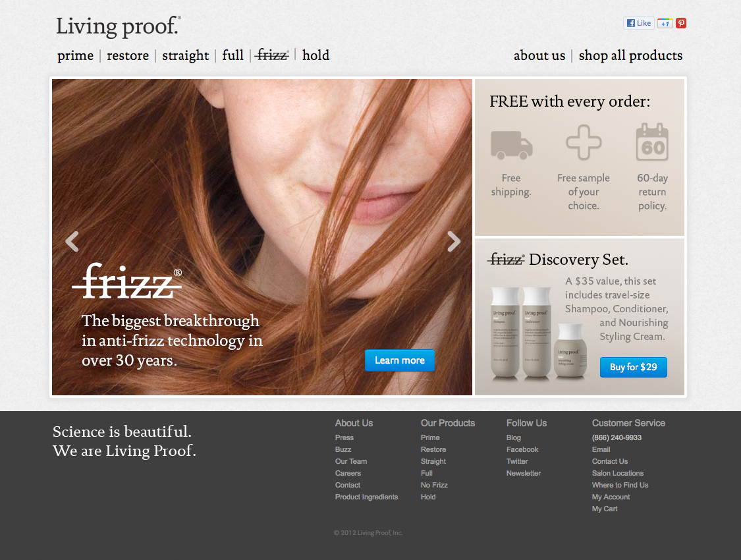Select the straight navigation item
This screenshot has height=560, width=741.
pyautogui.click(x=186, y=56)
